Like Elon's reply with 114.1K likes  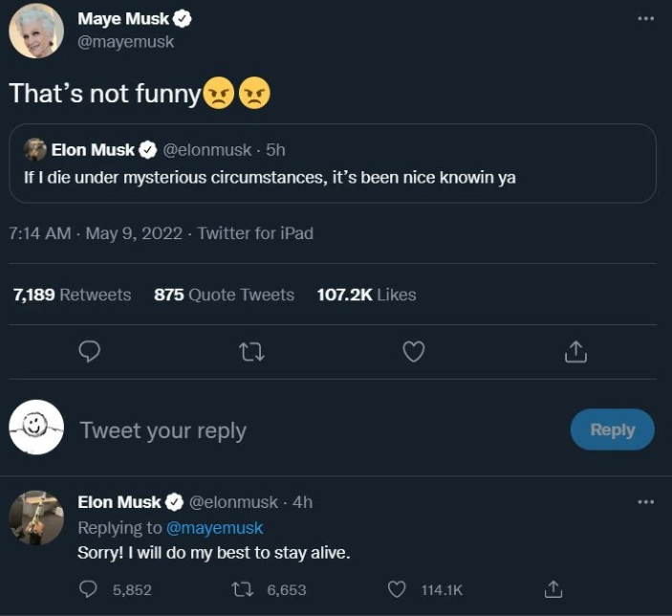coord(397,590)
